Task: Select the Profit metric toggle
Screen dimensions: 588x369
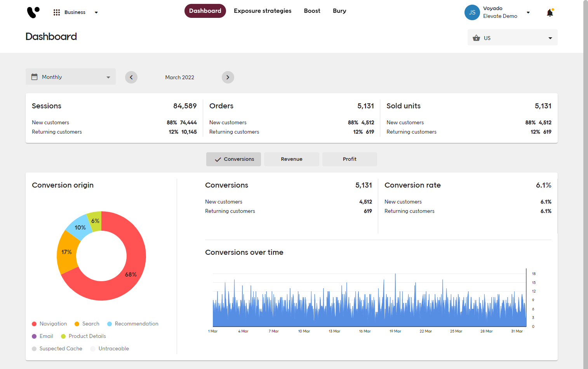Action: [350, 159]
